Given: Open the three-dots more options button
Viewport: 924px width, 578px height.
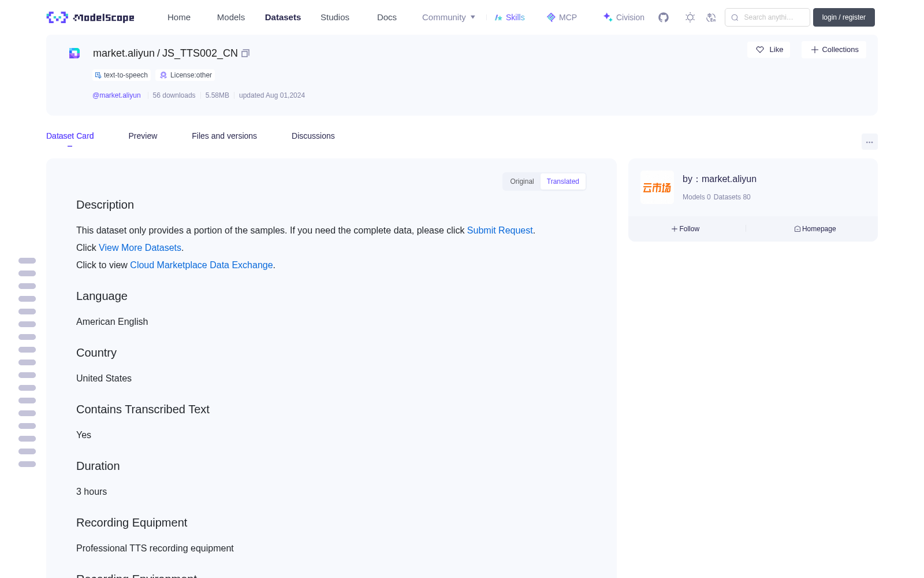Looking at the screenshot, I should click(869, 142).
